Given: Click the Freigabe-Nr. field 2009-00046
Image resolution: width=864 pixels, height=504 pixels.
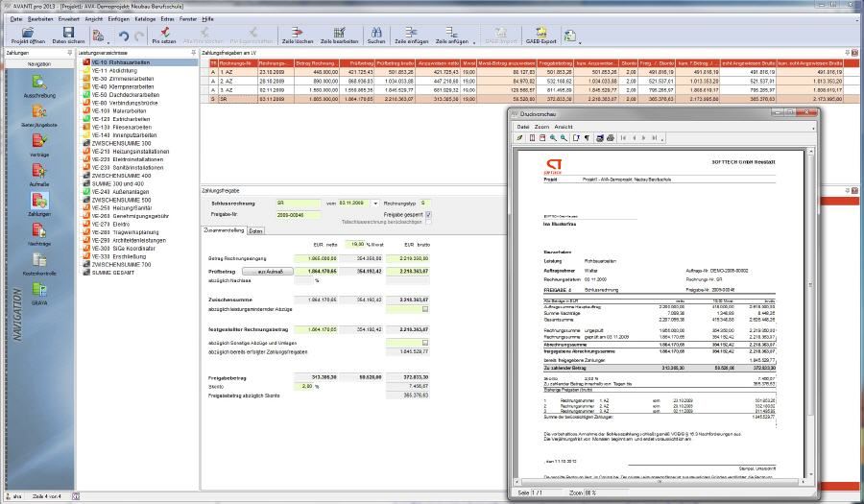Looking at the screenshot, I should coord(298,215).
